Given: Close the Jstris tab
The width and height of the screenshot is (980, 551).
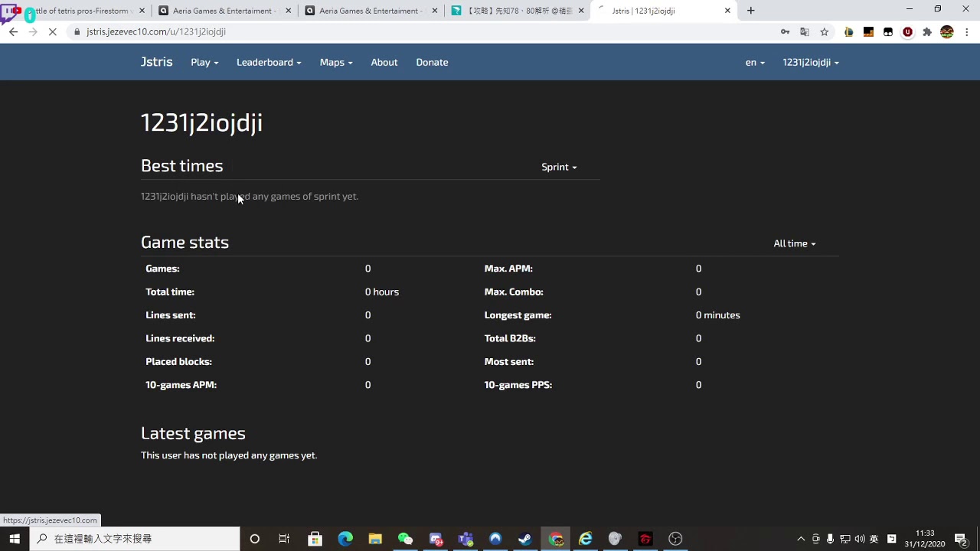Looking at the screenshot, I should pos(727,11).
